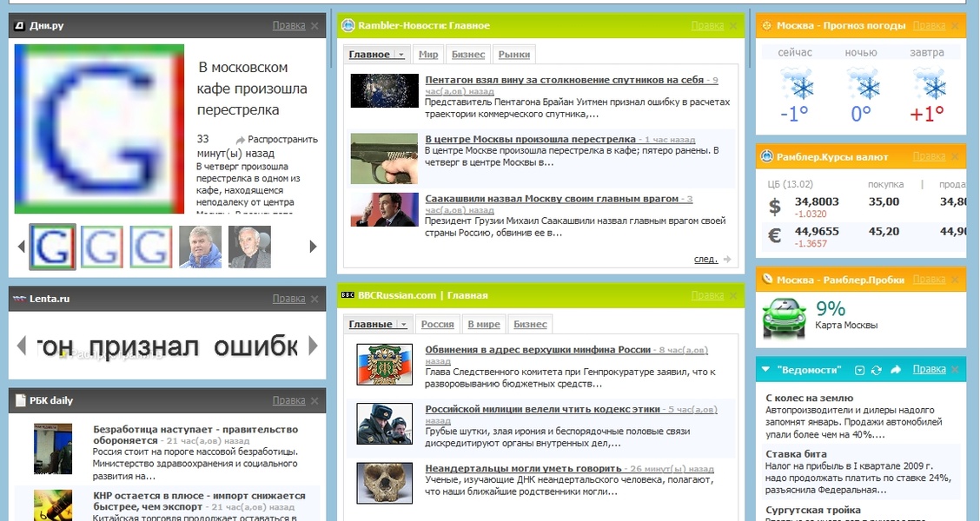The height and width of the screenshot is (521, 980).
Task: Click the refresh icon in Ведомости header
Action: pos(877,370)
